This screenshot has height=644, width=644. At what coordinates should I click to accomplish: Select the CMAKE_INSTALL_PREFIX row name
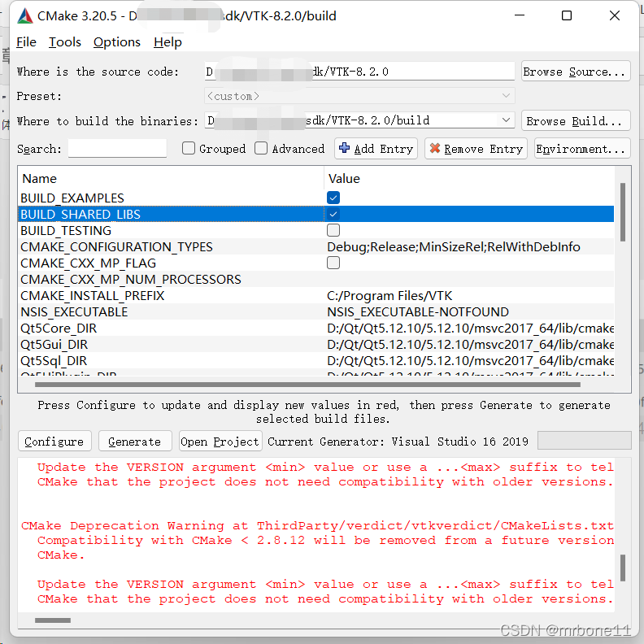93,296
